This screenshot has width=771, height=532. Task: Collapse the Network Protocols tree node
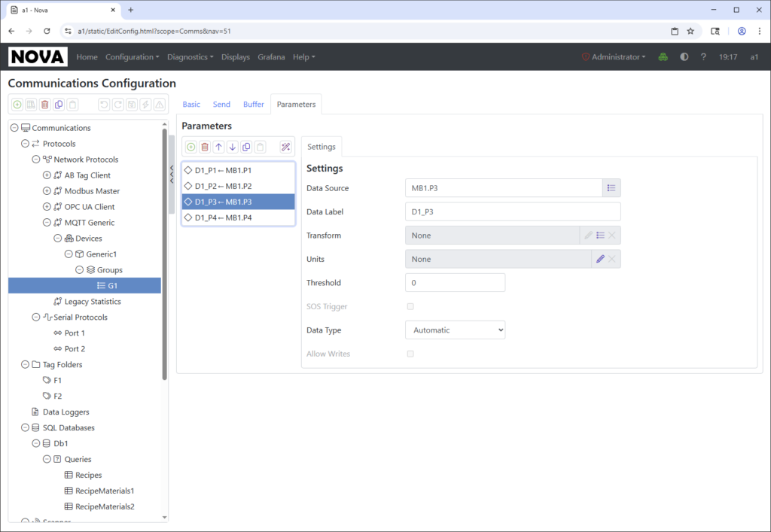pyautogui.click(x=36, y=160)
